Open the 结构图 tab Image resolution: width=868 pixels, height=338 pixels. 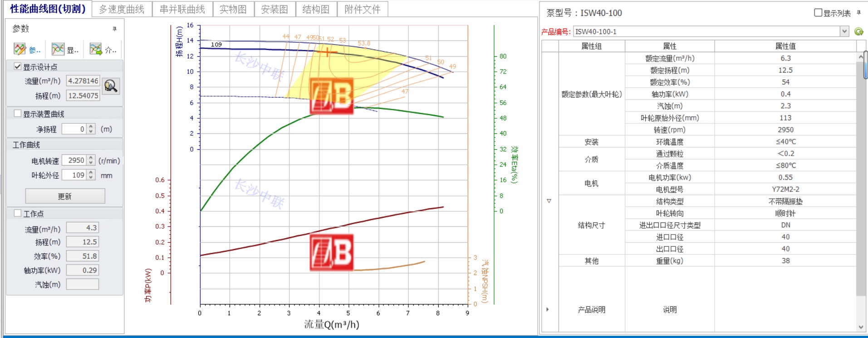click(x=316, y=9)
